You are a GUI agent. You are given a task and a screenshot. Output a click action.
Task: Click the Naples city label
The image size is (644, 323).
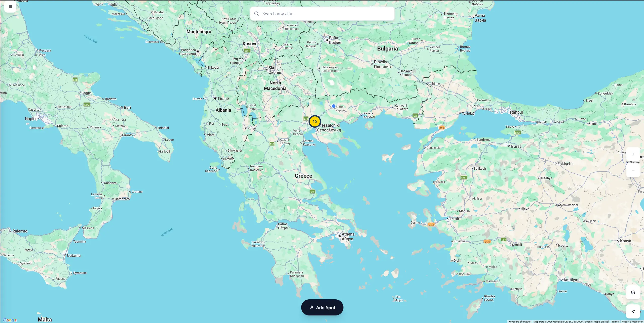[x=31, y=119]
